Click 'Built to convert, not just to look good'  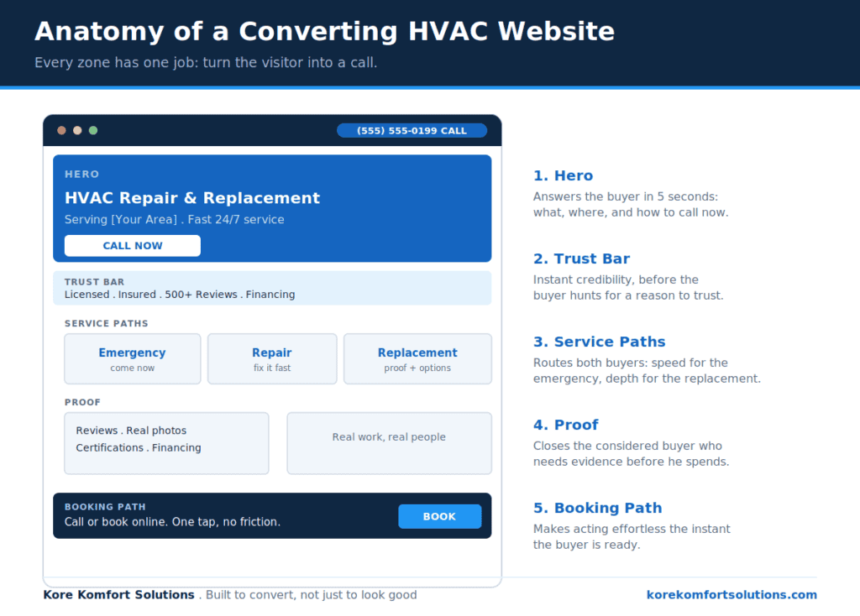click(x=311, y=595)
